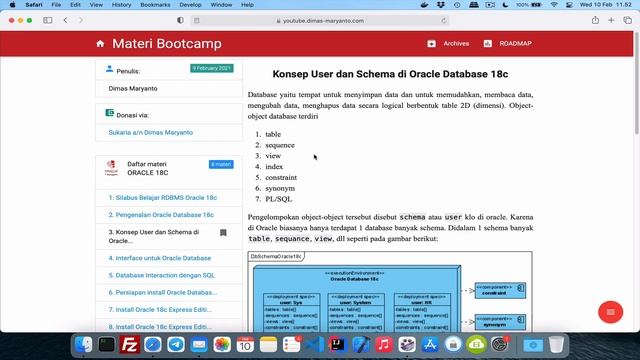Open Telegram from the dock
Screen dimensions: 640x360
tap(176, 345)
